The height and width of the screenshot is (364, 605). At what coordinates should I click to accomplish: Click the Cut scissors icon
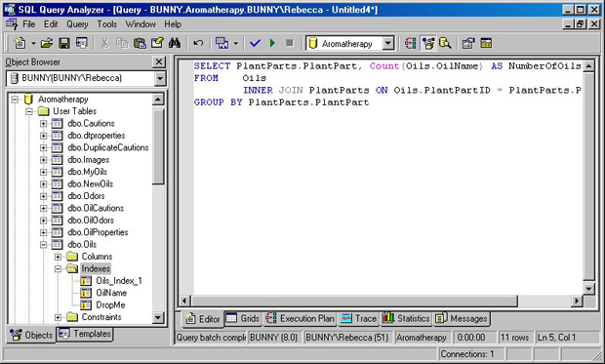(105, 43)
